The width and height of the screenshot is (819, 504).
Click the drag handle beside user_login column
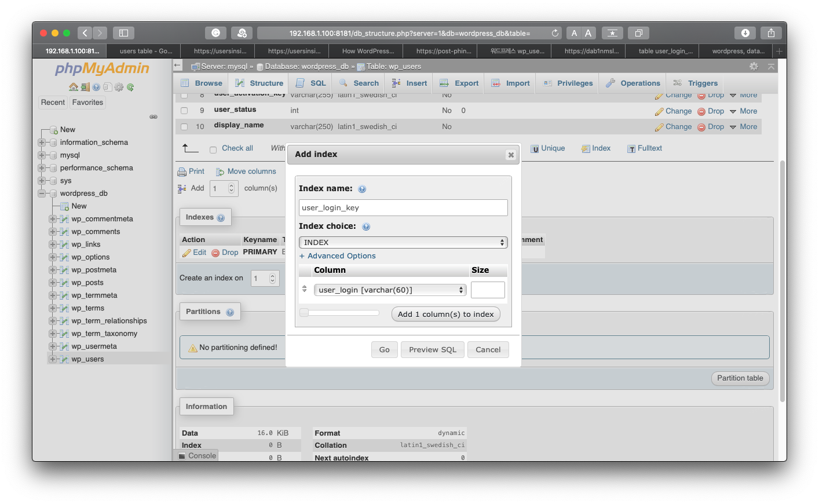(305, 288)
